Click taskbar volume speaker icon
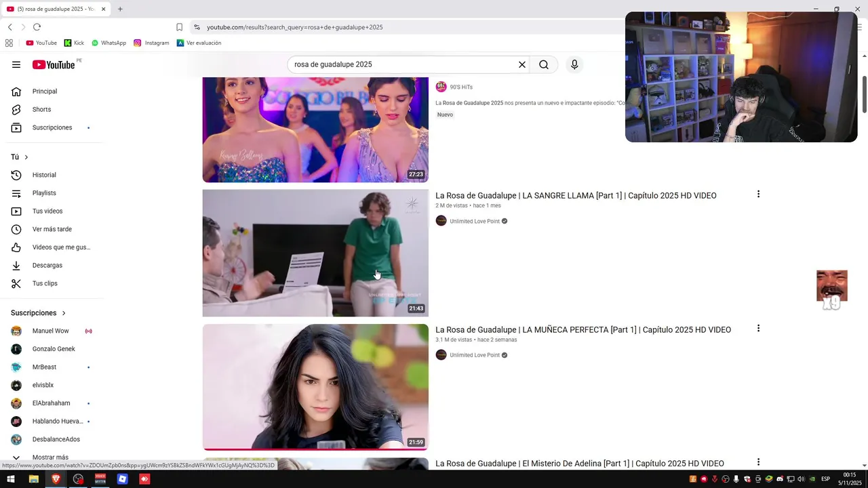 pyautogui.click(x=801, y=479)
